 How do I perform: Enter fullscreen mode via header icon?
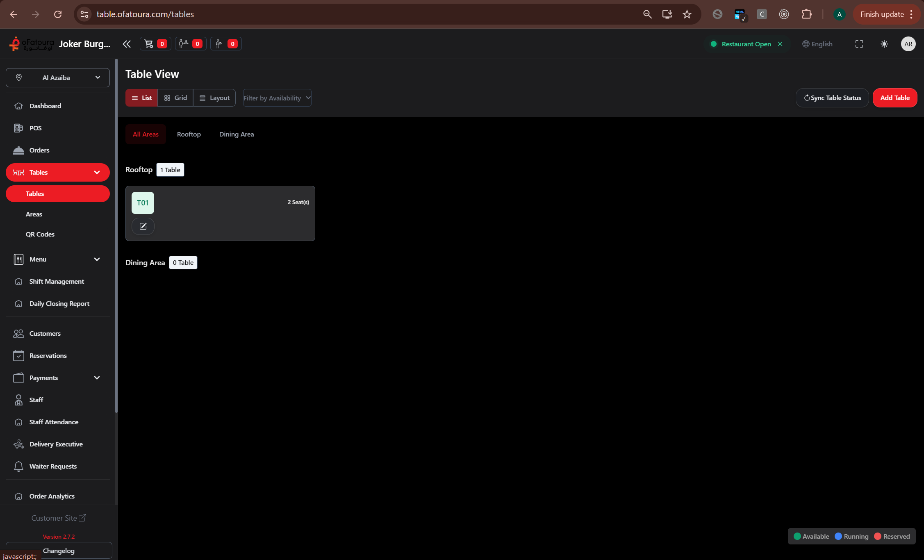coord(859,44)
